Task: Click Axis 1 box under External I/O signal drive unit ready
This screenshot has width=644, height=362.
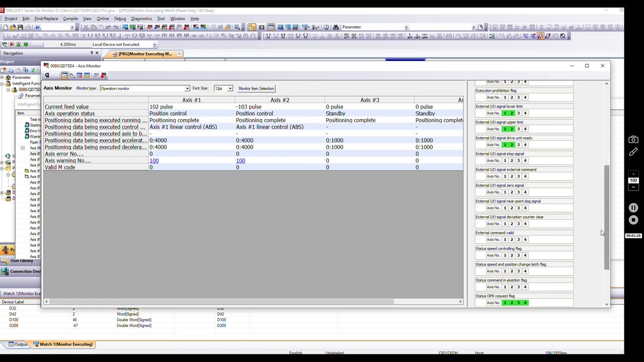Action: coord(505,145)
